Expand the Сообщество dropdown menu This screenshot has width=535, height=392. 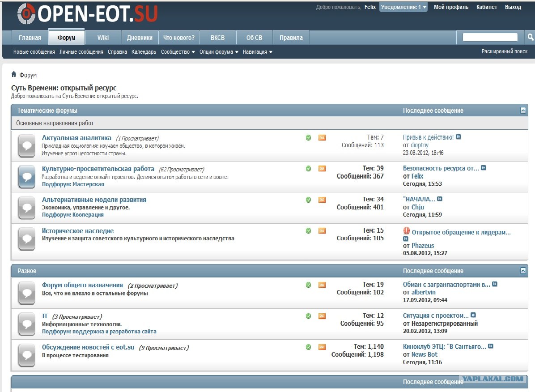178,52
